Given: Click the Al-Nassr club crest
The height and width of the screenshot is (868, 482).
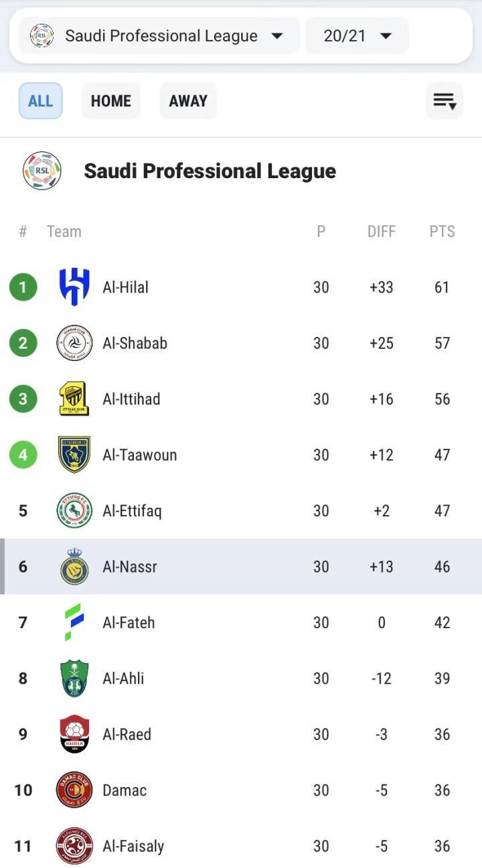Looking at the screenshot, I should click(74, 567).
